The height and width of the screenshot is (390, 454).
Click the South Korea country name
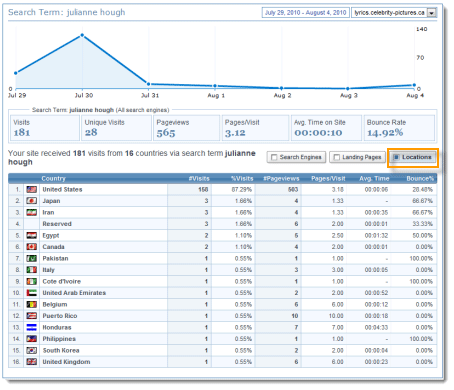pos(61,351)
